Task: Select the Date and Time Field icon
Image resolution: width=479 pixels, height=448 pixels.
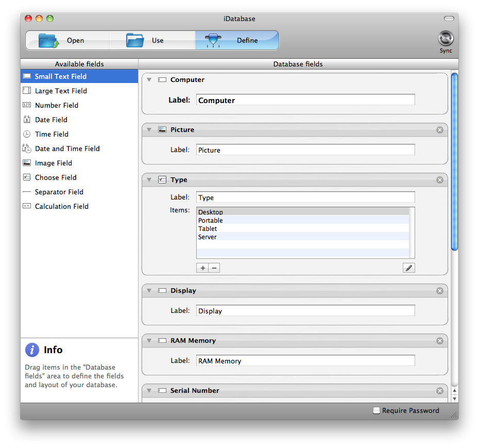Action: [27, 148]
